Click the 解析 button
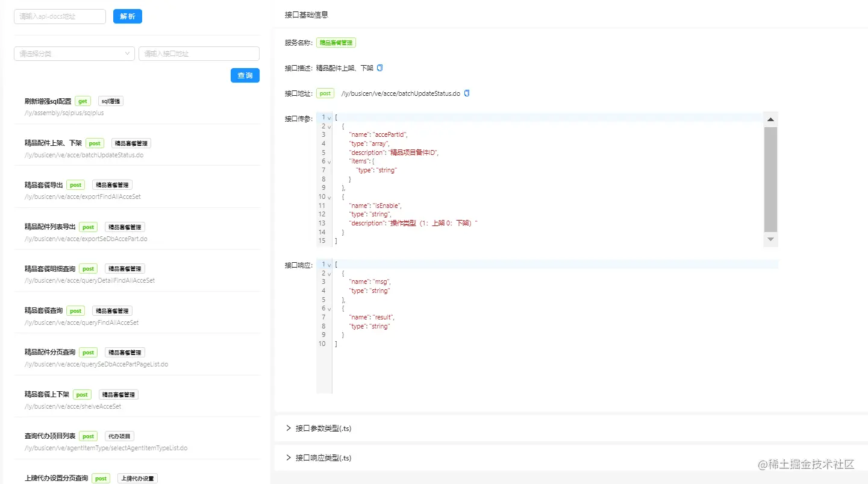The width and height of the screenshot is (868, 484). point(128,16)
